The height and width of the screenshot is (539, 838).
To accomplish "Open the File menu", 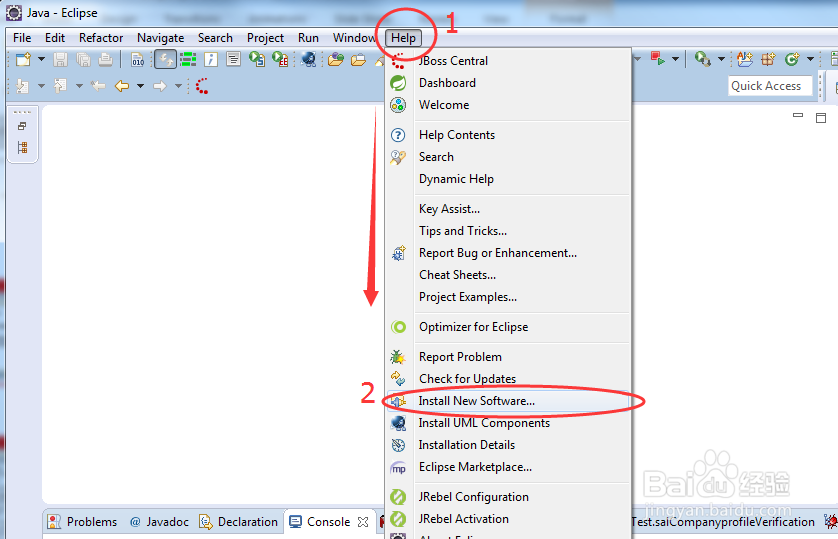I will [x=22, y=38].
